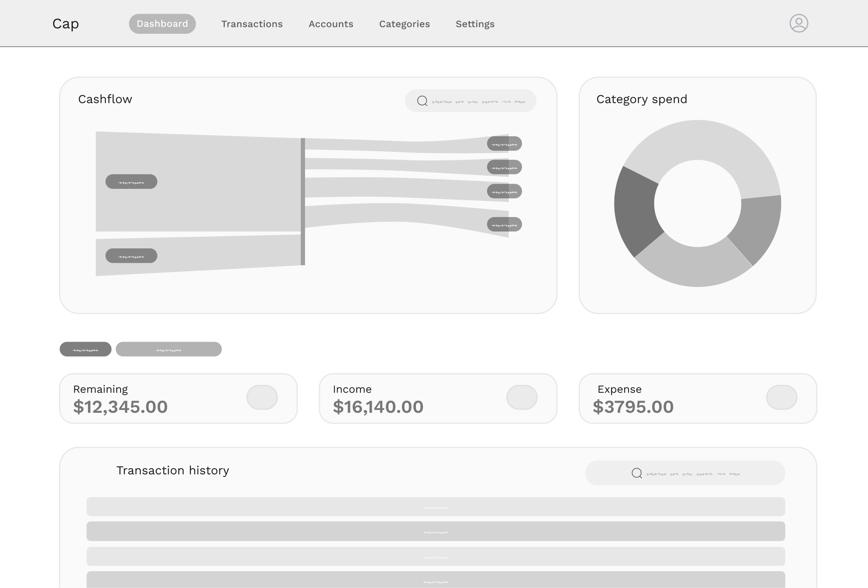868x588 pixels.
Task: Click the Cashflow chart search icon
Action: pos(422,100)
